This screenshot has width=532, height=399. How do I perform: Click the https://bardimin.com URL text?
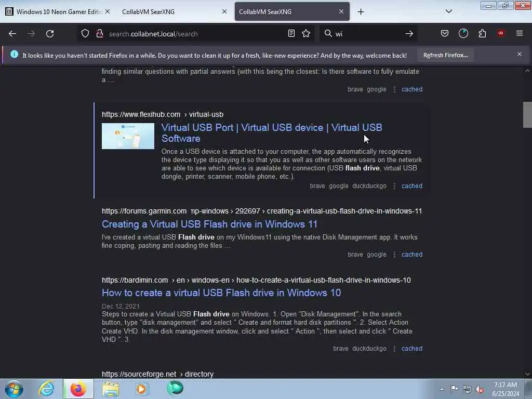coord(135,280)
